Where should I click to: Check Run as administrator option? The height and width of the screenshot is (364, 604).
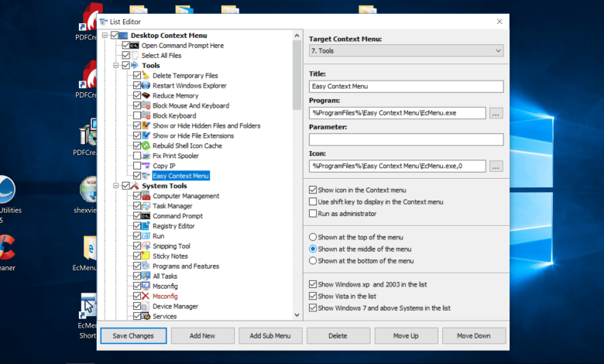click(x=313, y=214)
